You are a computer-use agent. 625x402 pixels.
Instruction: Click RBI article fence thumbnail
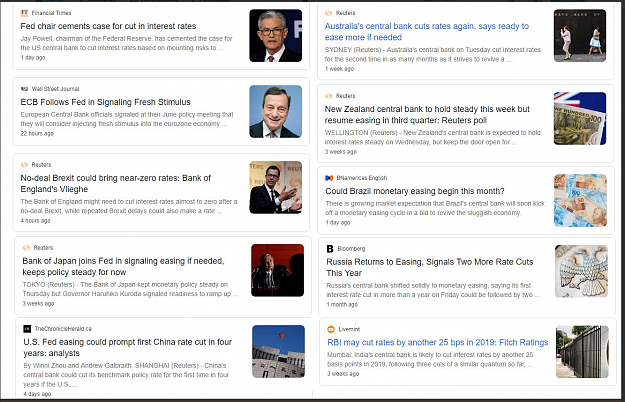click(582, 352)
